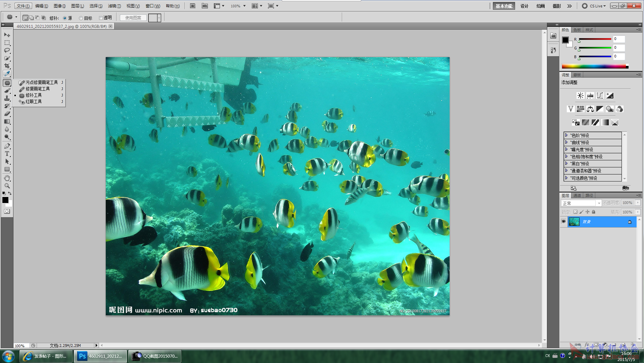Add a Channel Mixer adjustment
Image resolution: width=644 pixels, height=363 pixels.
619,109
